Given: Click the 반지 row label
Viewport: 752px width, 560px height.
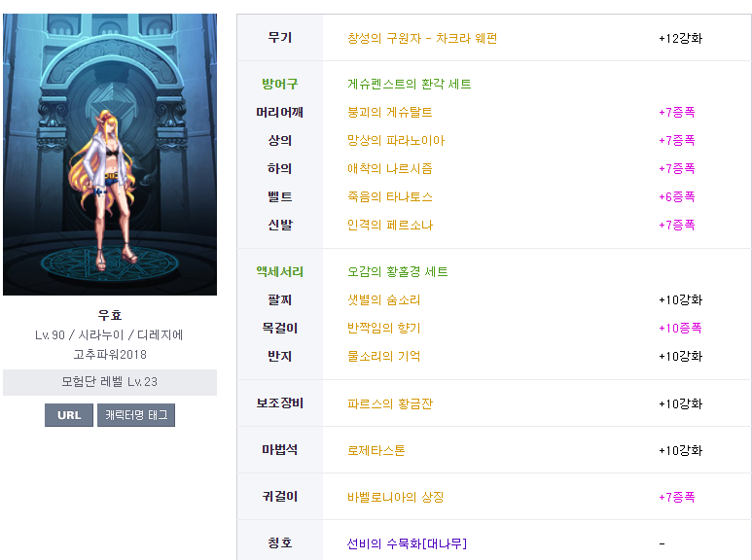Looking at the screenshot, I should pos(279,356).
